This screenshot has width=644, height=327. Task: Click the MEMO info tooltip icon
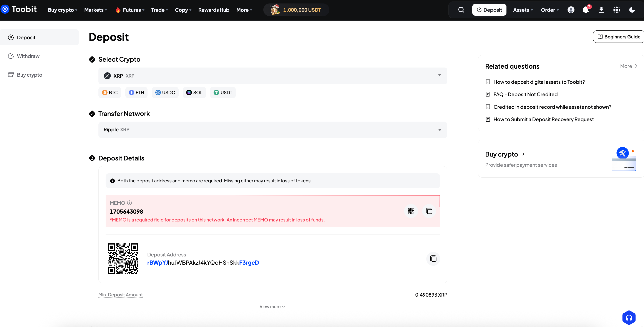pos(129,203)
